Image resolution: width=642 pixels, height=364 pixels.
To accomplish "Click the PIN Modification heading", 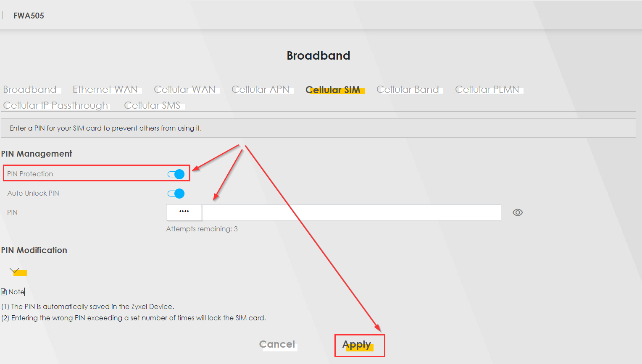I will coord(34,250).
